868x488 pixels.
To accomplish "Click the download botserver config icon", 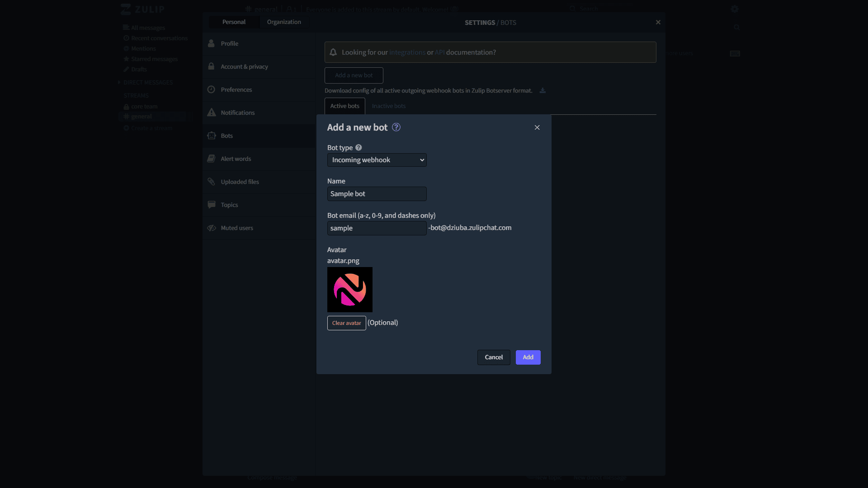I will click(x=542, y=91).
